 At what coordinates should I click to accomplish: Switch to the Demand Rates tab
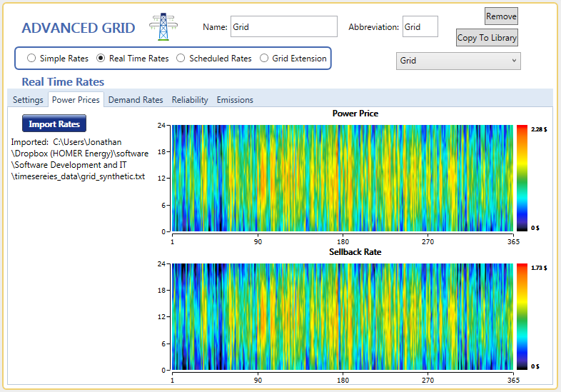pyautogui.click(x=136, y=100)
